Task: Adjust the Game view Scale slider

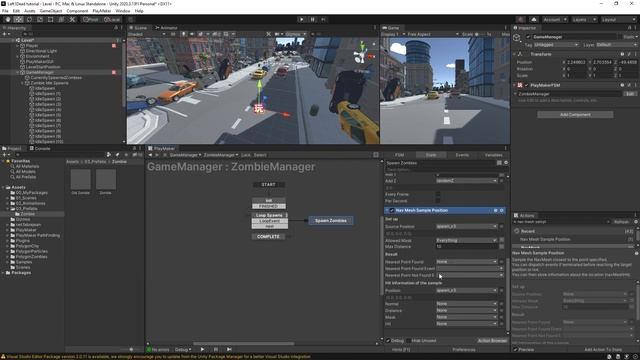Action: coord(480,34)
